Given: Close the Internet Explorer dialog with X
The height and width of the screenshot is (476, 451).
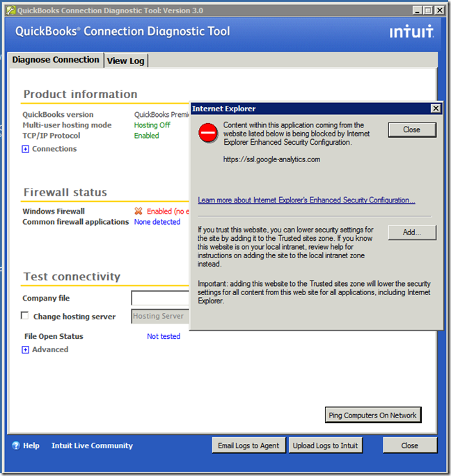Looking at the screenshot, I should [436, 109].
